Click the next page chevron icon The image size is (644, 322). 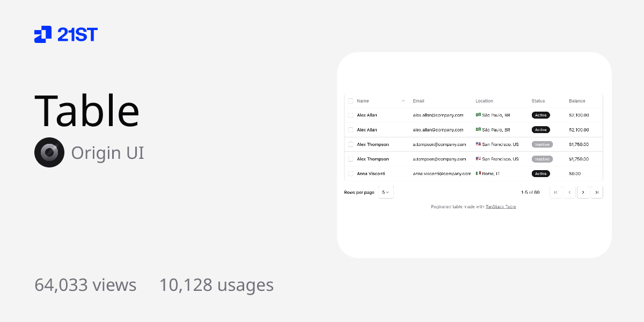click(583, 192)
